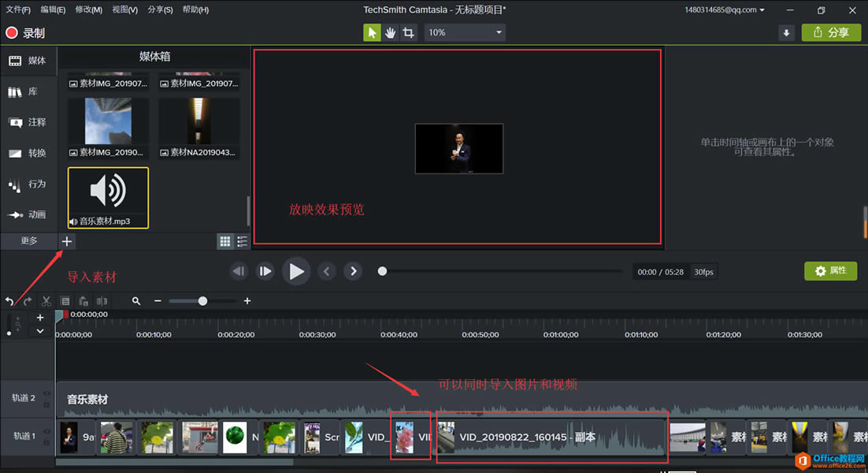The width and height of the screenshot is (868, 473).
Task: Click the copy icon in timeline toolbar
Action: pos(65,301)
